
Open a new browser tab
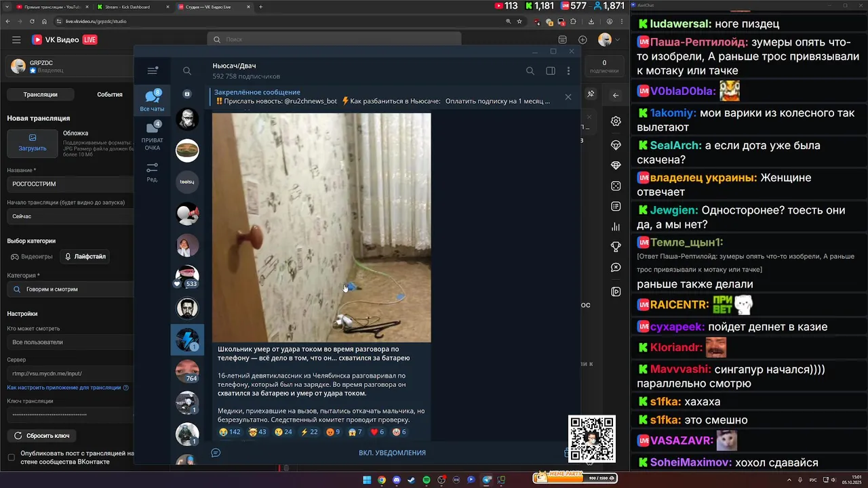[x=260, y=7]
